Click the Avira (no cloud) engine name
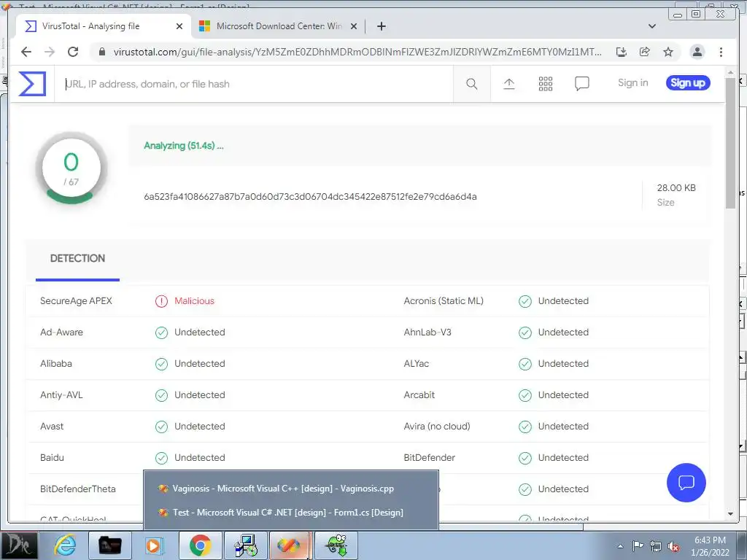747x560 pixels. [x=437, y=427]
